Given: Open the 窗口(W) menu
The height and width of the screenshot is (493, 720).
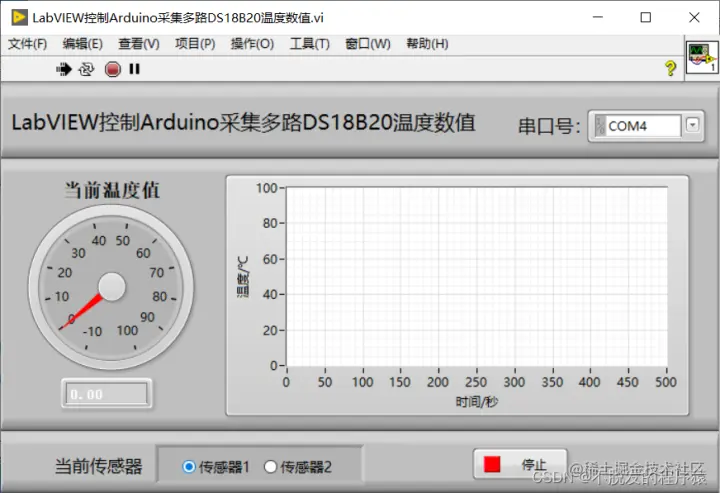Looking at the screenshot, I should point(368,44).
